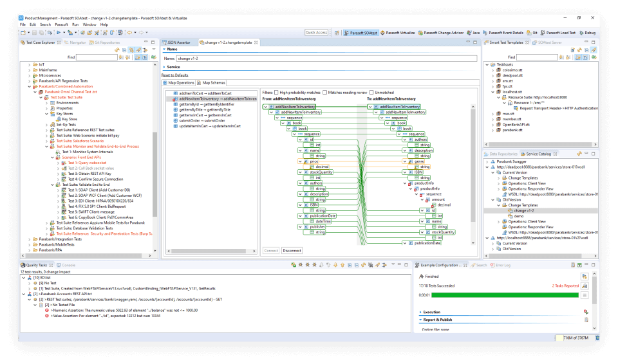Viewport: 618px width, 364px height.
Task: Click the Connect button
Action: pos(271,251)
